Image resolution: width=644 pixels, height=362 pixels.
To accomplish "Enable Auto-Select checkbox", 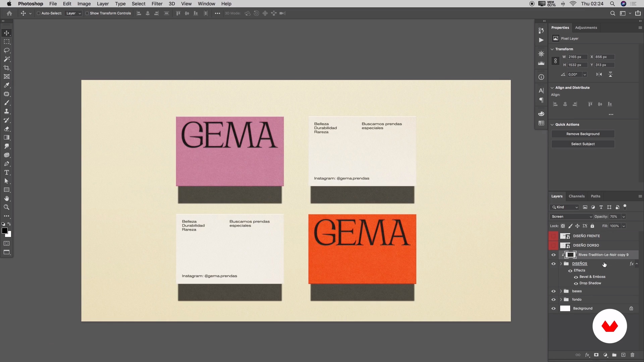I will click(x=39, y=13).
